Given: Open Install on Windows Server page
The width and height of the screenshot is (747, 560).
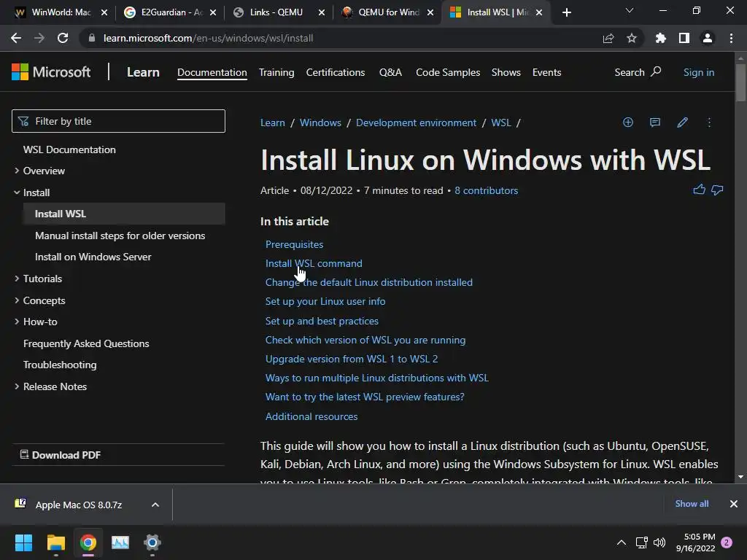Looking at the screenshot, I should (93, 257).
